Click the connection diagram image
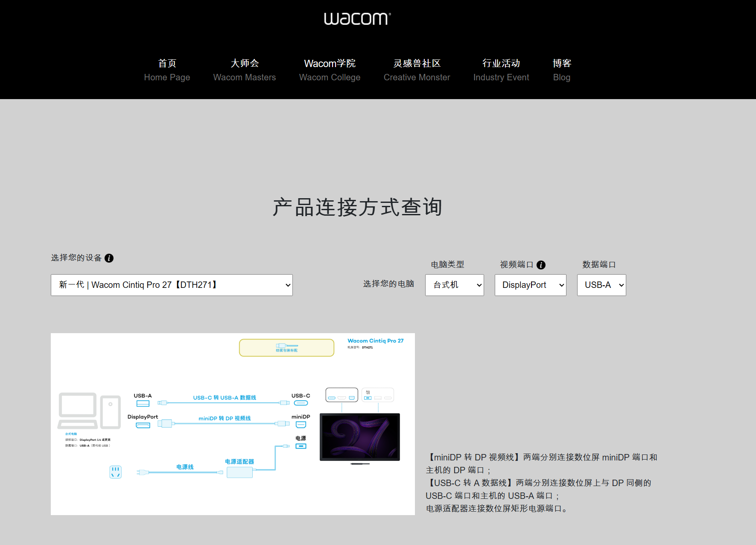The height and width of the screenshot is (545, 756). [x=233, y=424]
